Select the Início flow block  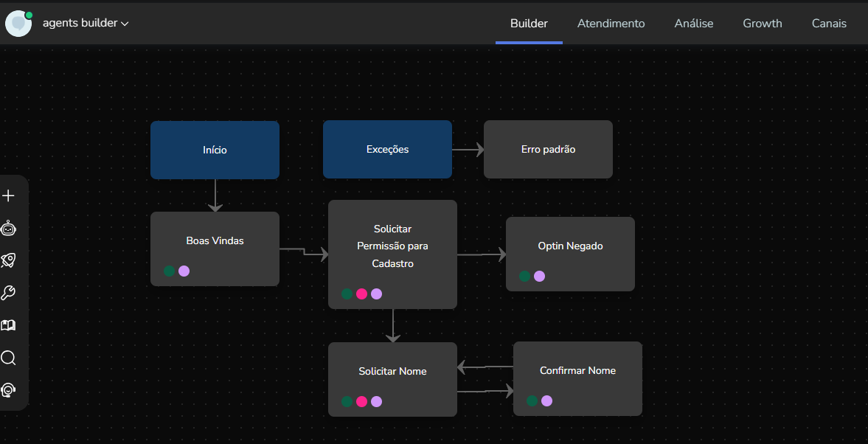[215, 150]
